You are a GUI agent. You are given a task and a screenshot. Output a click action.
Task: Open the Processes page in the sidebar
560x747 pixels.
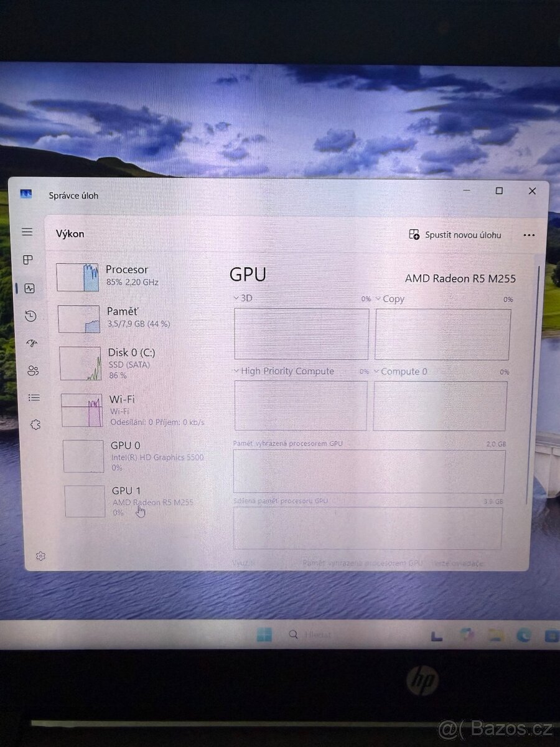[27, 260]
